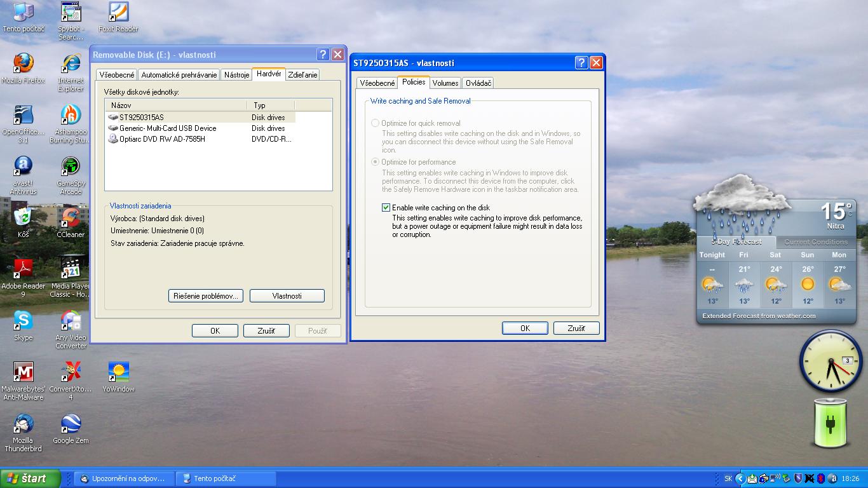This screenshot has height=488, width=868.
Task: Open avast! Antivirus desktop icon
Action: click(24, 168)
